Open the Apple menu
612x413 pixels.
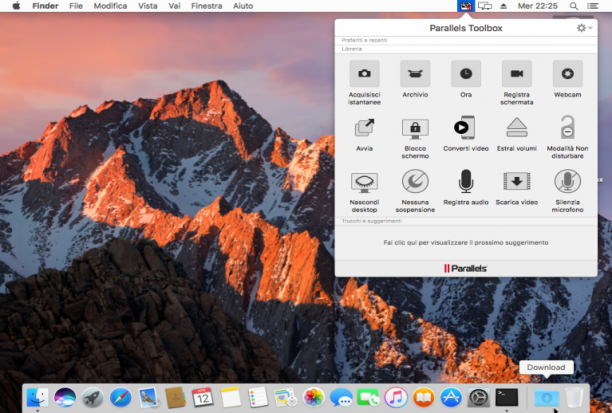click(x=16, y=6)
